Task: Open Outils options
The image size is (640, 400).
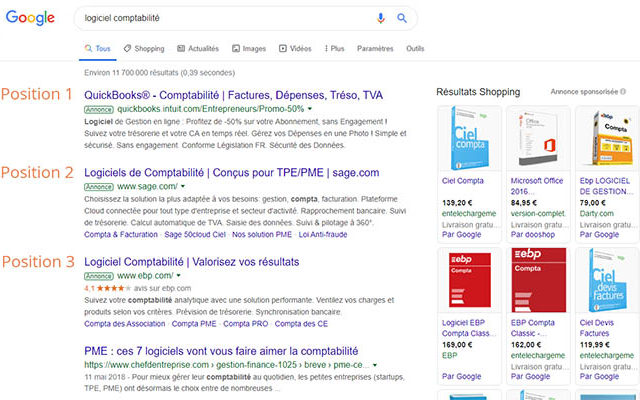Action: (415, 49)
